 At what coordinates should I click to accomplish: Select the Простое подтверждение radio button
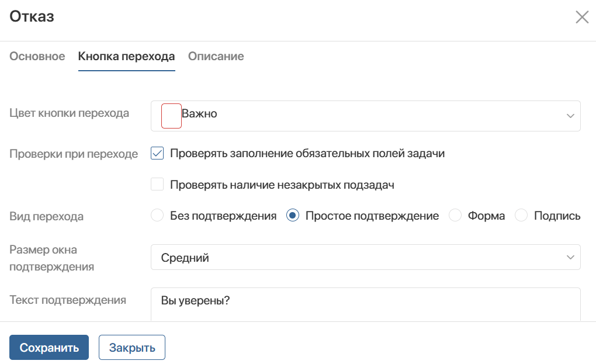[293, 215]
